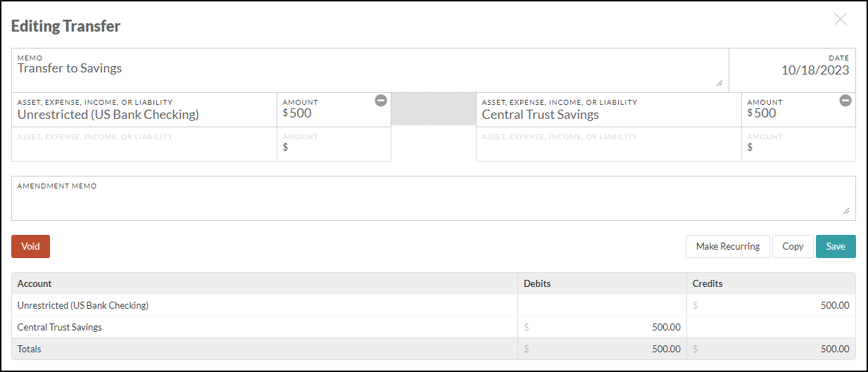The height and width of the screenshot is (372, 868).
Task: Click the Void button
Action: [x=30, y=246]
